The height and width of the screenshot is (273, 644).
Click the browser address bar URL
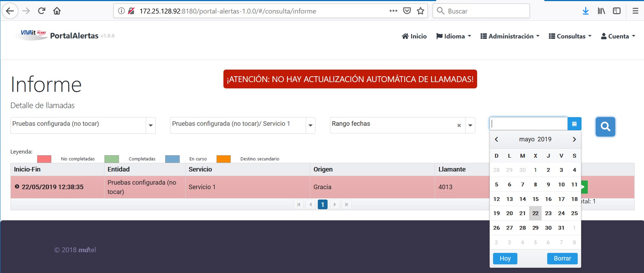(228, 11)
